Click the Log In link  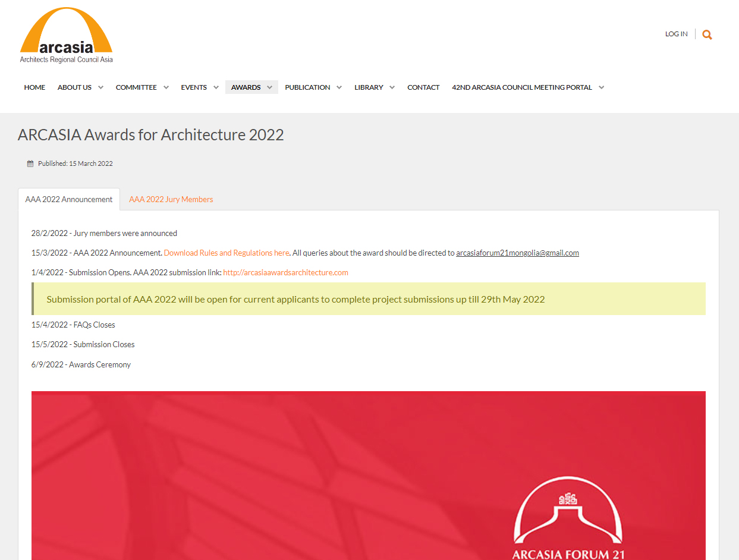[676, 34]
